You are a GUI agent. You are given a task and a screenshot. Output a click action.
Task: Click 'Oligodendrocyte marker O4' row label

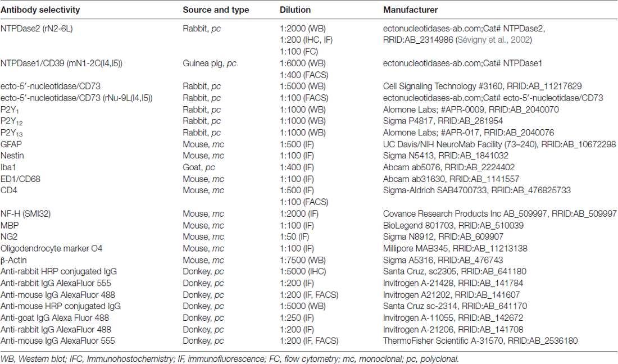click(51, 249)
